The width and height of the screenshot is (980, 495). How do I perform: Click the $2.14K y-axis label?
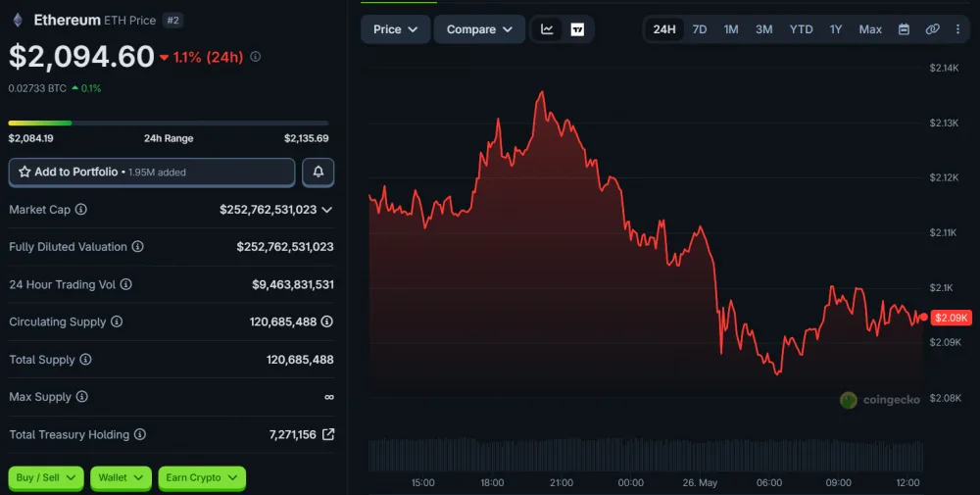(x=944, y=68)
